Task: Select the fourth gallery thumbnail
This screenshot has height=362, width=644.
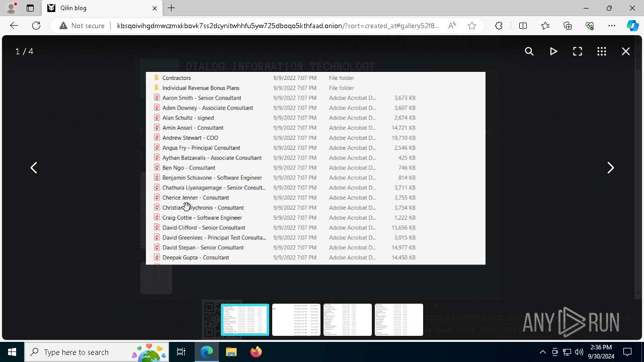Action: point(399,320)
